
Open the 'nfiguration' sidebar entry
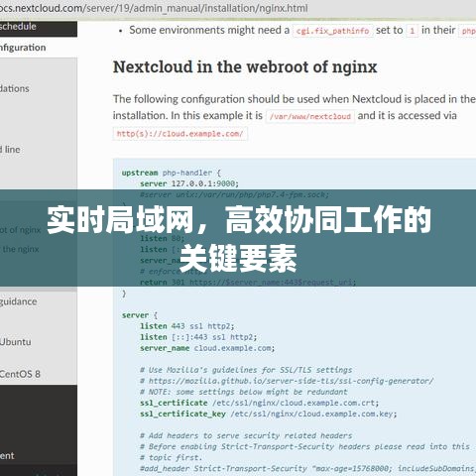click(x=23, y=48)
